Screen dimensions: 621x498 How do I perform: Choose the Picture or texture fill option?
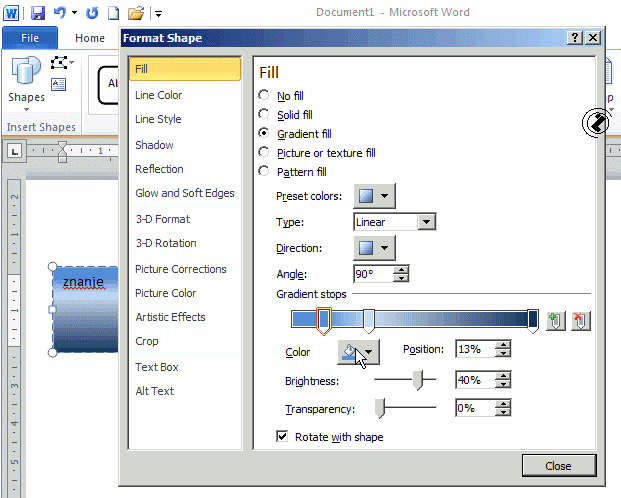click(264, 153)
